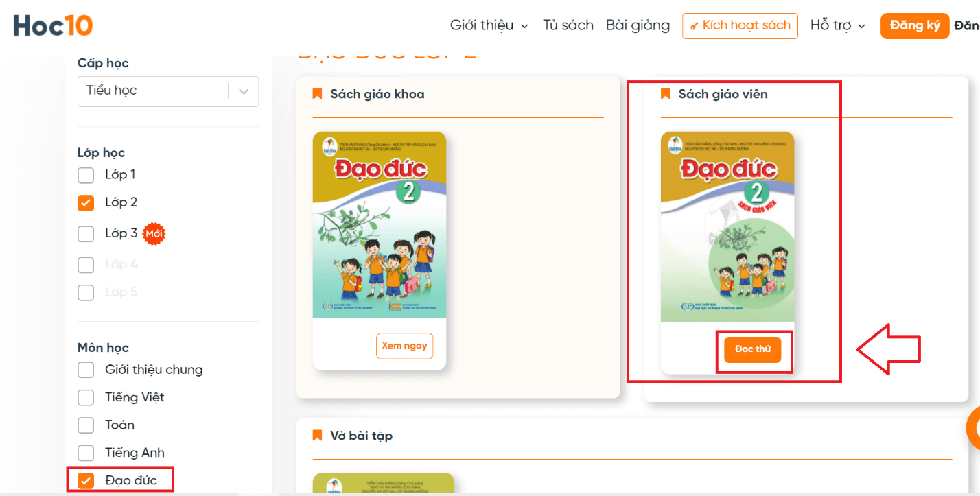Toggle the Lớp 1 checkbox
980x496 pixels.
(x=86, y=175)
